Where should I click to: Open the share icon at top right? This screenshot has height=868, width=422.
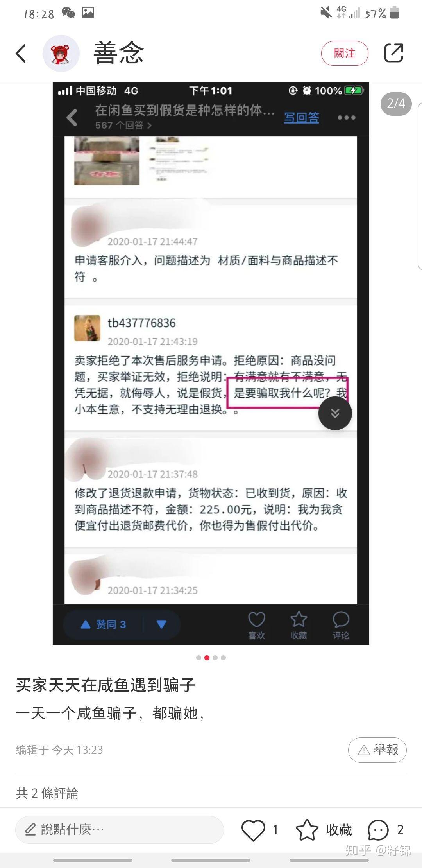pos(393,53)
